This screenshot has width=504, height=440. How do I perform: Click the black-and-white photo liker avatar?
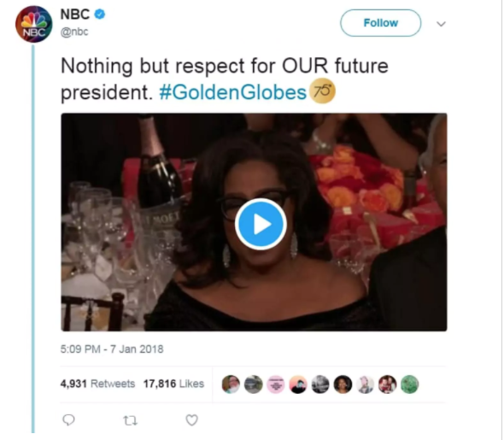click(320, 384)
